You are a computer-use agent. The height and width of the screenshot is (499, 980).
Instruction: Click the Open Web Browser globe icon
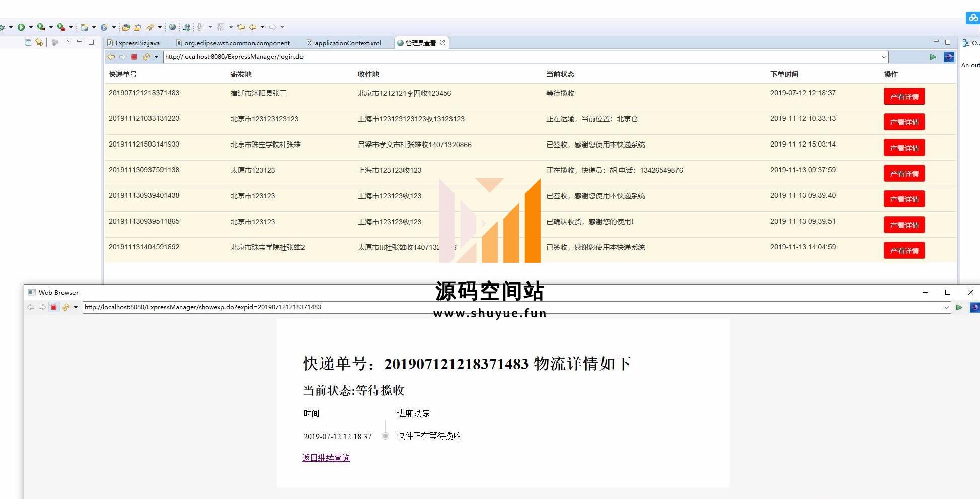[x=172, y=27]
